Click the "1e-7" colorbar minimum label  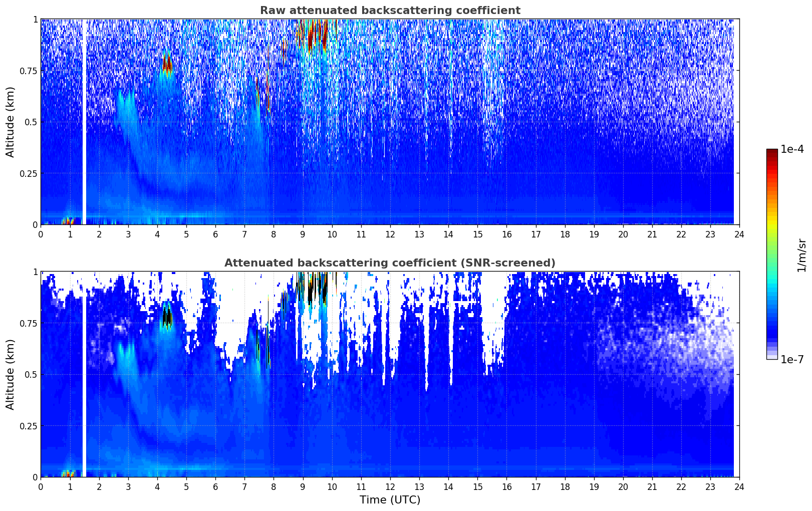[792, 359]
